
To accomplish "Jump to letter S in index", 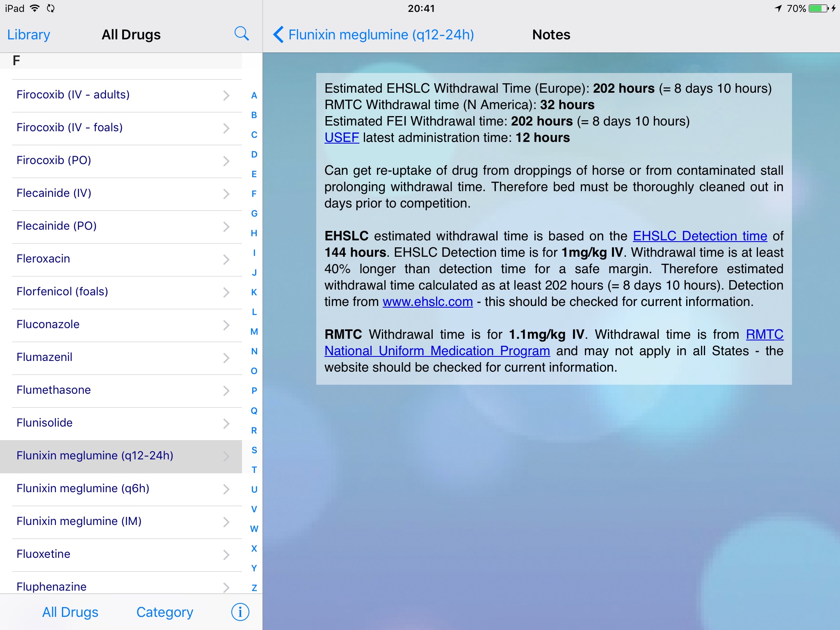I will click(x=254, y=450).
